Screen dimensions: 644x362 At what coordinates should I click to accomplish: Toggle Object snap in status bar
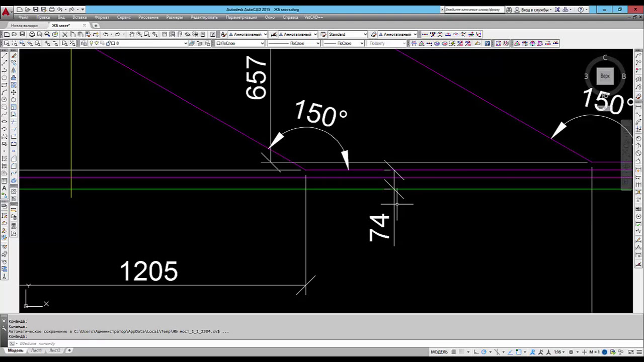point(519,352)
